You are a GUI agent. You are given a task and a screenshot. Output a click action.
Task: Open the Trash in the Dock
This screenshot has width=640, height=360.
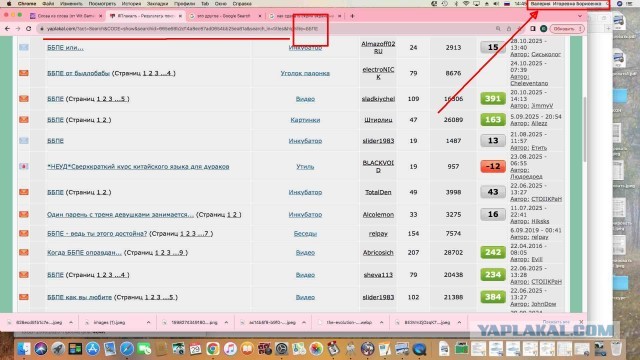(x=616, y=349)
